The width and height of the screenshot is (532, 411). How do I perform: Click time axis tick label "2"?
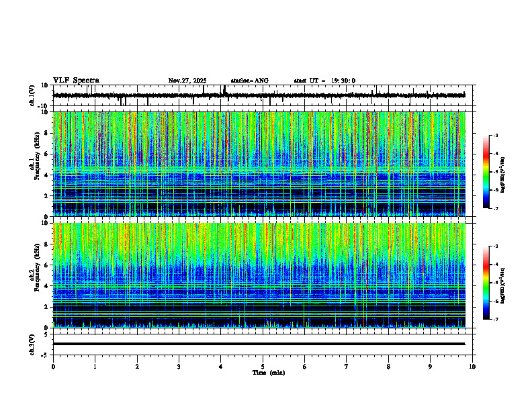[137, 367]
